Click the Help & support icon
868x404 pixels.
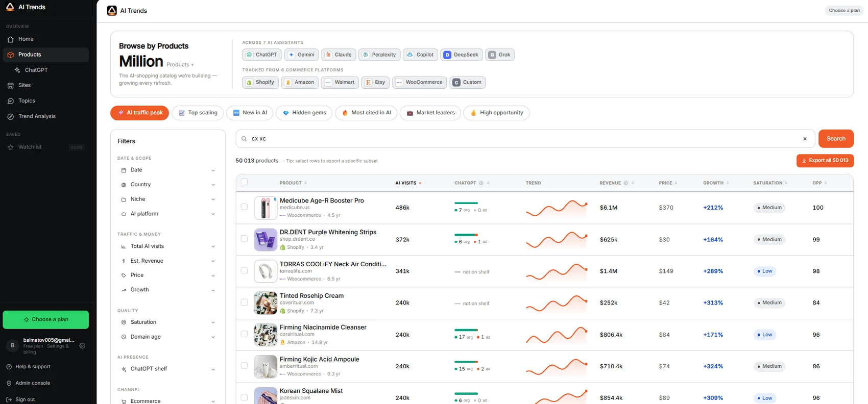pyautogui.click(x=9, y=367)
